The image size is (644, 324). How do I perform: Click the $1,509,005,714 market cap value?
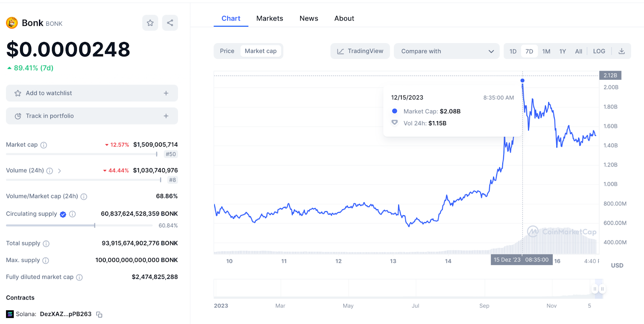[x=155, y=144]
